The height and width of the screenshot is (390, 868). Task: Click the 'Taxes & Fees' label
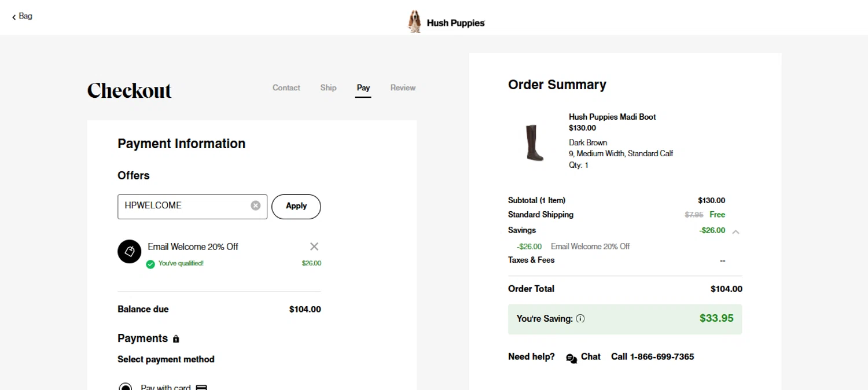[531, 260]
